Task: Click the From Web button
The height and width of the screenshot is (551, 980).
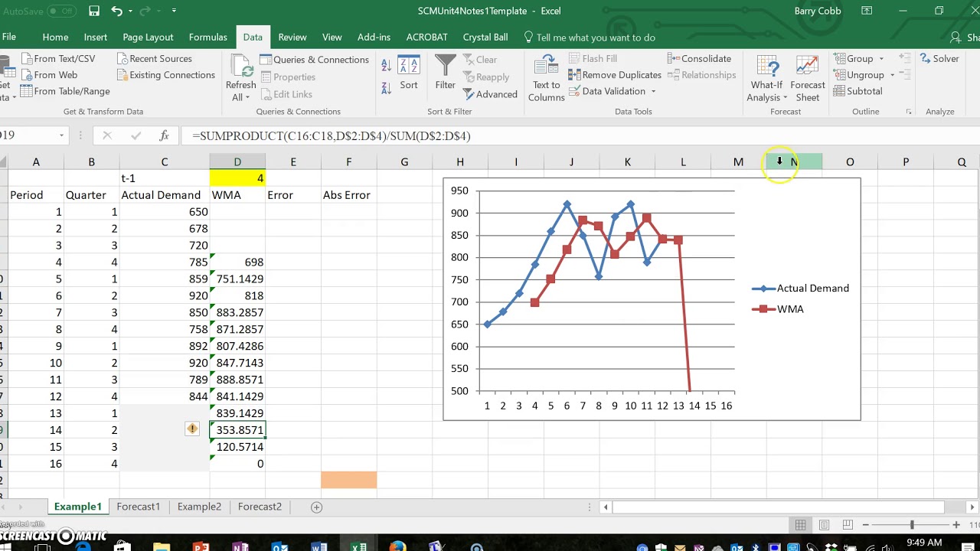Action: (x=49, y=74)
